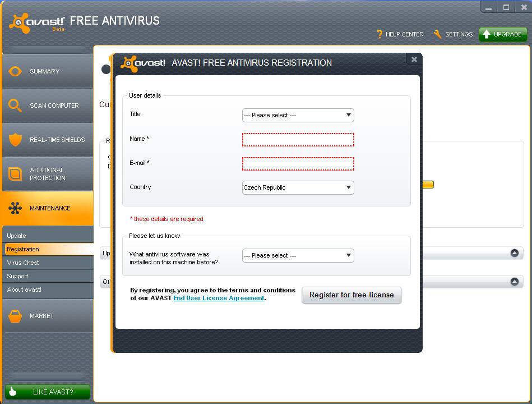Go to the ADDITIONAL PROTECTION section
Viewport: 532px width, 404px height.
tap(48, 174)
